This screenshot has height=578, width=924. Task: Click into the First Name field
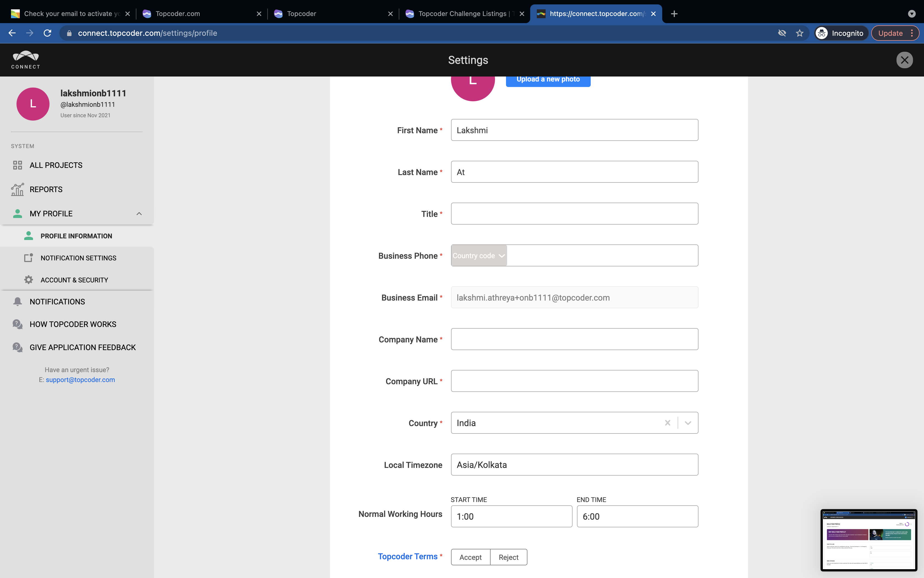click(574, 130)
